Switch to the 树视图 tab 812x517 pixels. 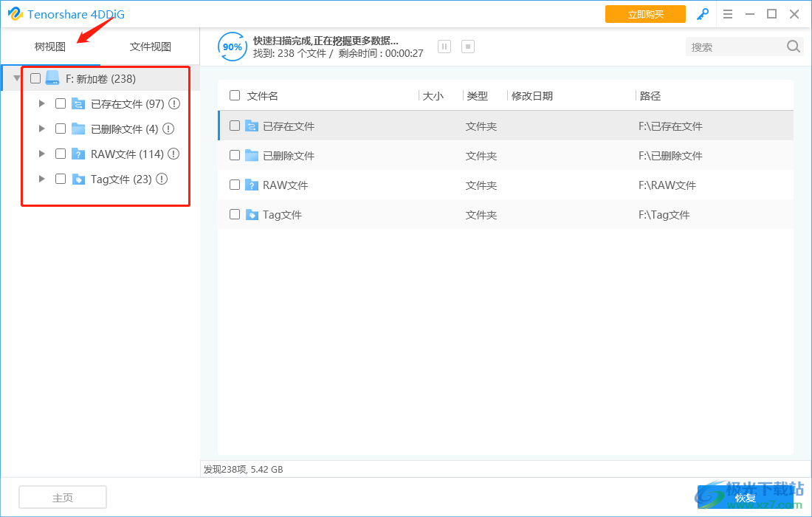pyautogui.click(x=50, y=47)
